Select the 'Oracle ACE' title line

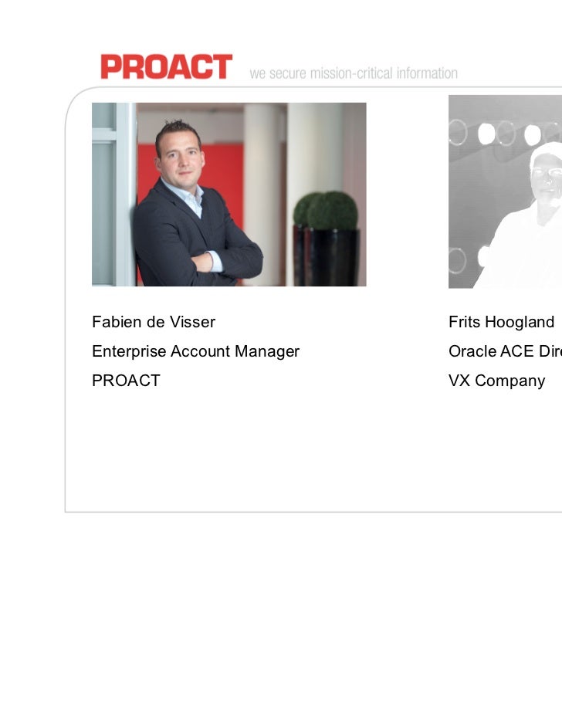[x=505, y=351]
